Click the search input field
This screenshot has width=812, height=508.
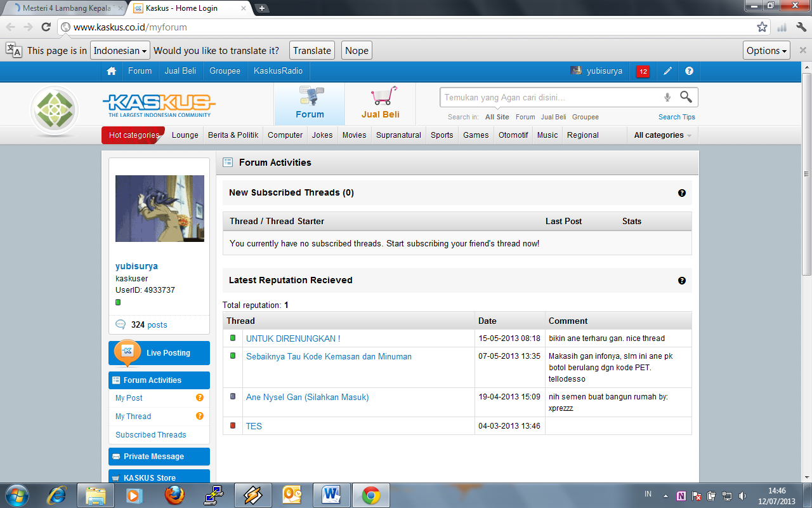(551, 97)
